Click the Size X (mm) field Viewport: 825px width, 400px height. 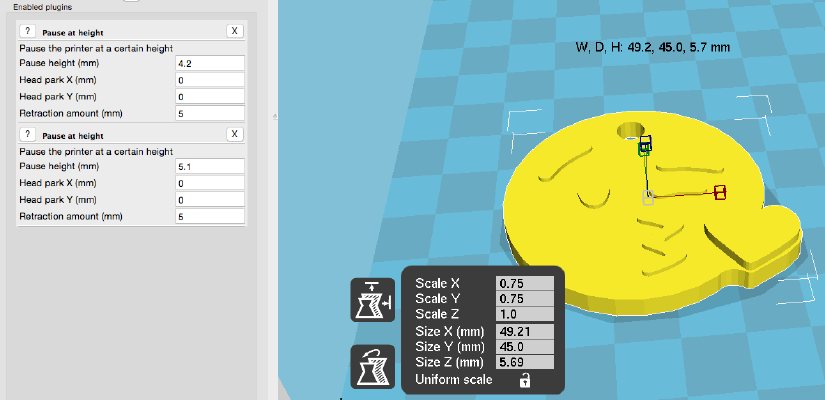pyautogui.click(x=525, y=332)
